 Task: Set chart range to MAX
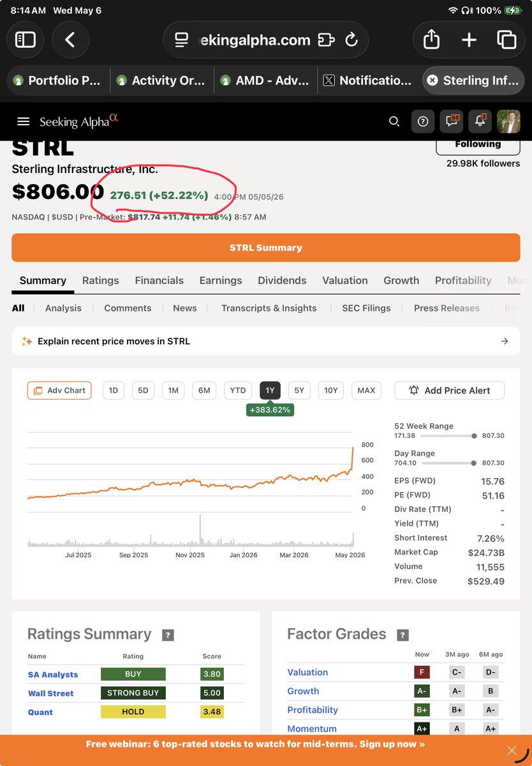(366, 391)
